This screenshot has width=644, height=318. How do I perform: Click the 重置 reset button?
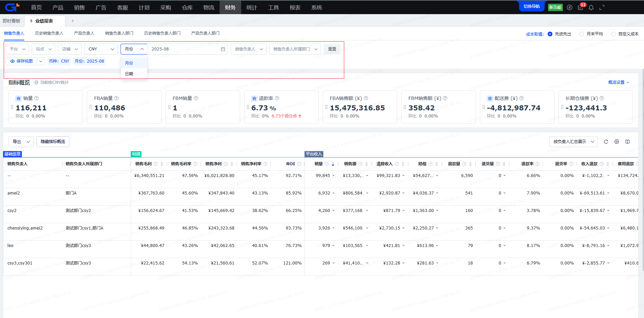coord(332,49)
